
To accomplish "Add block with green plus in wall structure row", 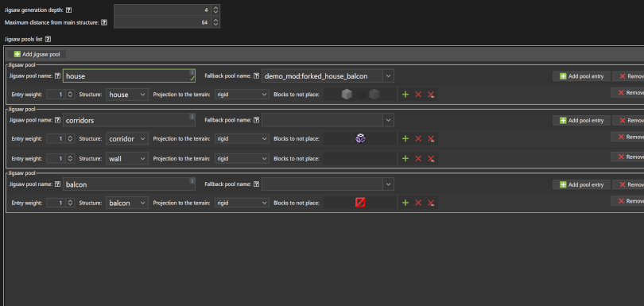I will pyautogui.click(x=405, y=158).
